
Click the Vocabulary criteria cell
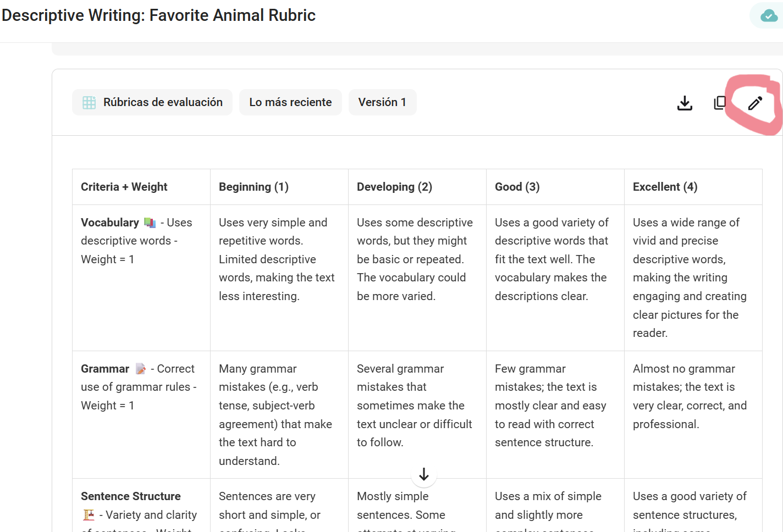[141, 278]
